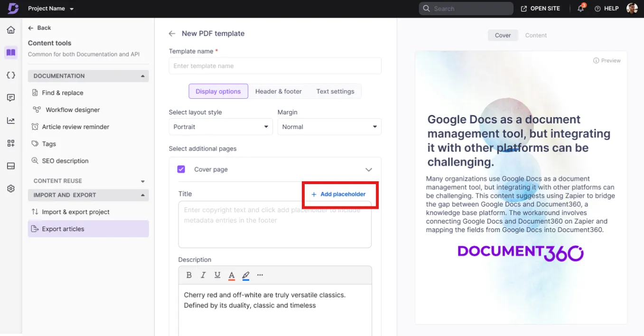The height and width of the screenshot is (336, 644).
Task: Open the API curly braces icon
Action: [11, 75]
